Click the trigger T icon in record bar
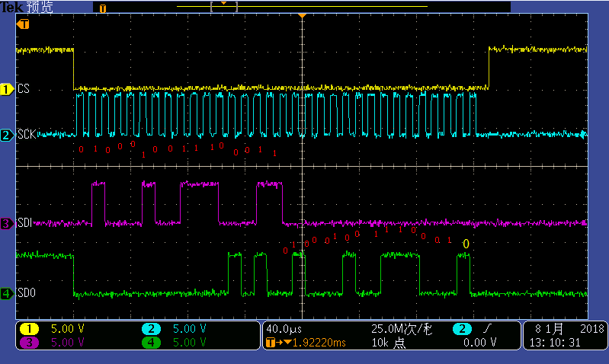Screen dimensions: 609x364 click(x=103, y=8)
